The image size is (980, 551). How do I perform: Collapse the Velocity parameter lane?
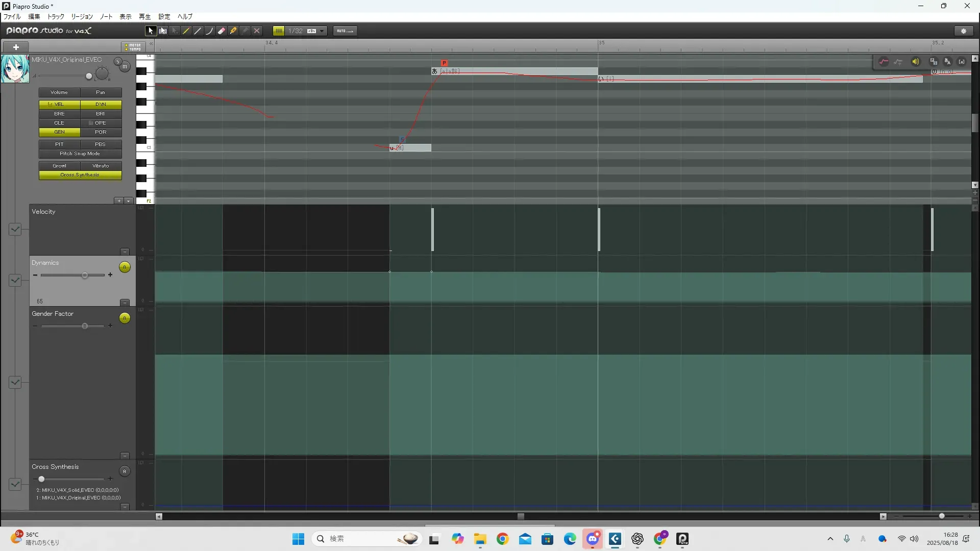(125, 252)
